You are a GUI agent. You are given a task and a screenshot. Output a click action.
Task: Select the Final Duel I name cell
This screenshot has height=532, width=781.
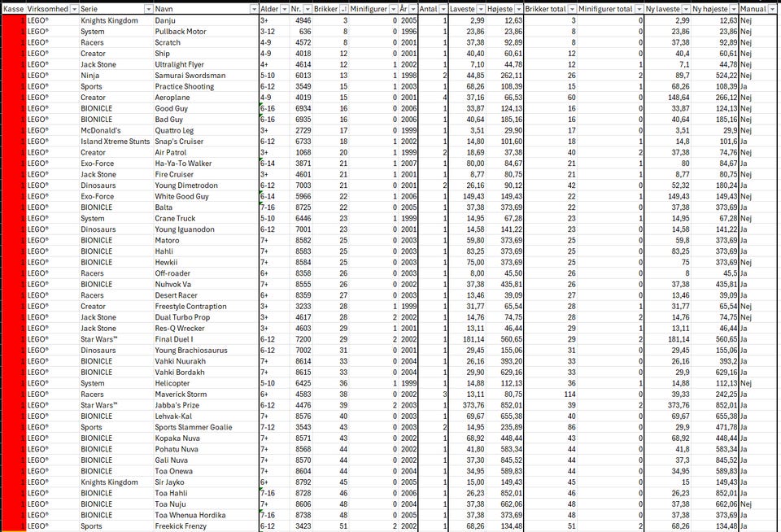pyautogui.click(x=206, y=339)
